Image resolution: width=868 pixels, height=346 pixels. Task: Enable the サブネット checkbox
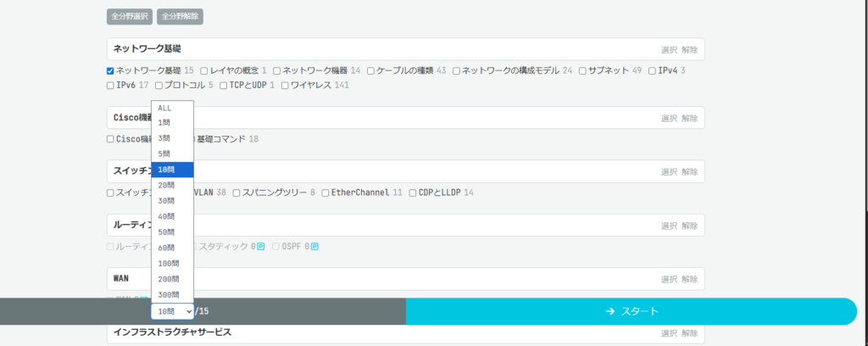583,71
